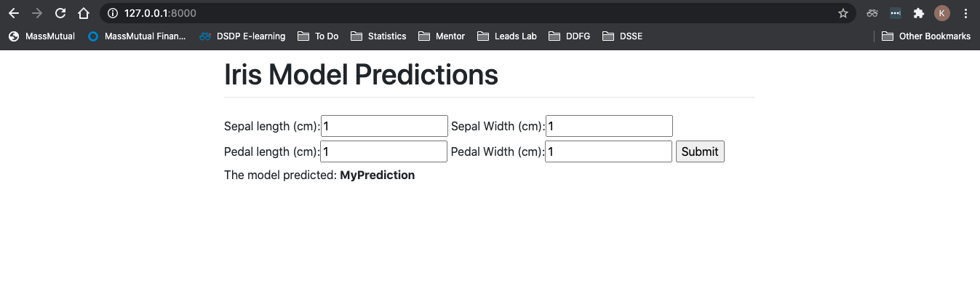This screenshot has height=308, width=980.
Task: Open Chrome's three-dot menu
Action: point(966,13)
